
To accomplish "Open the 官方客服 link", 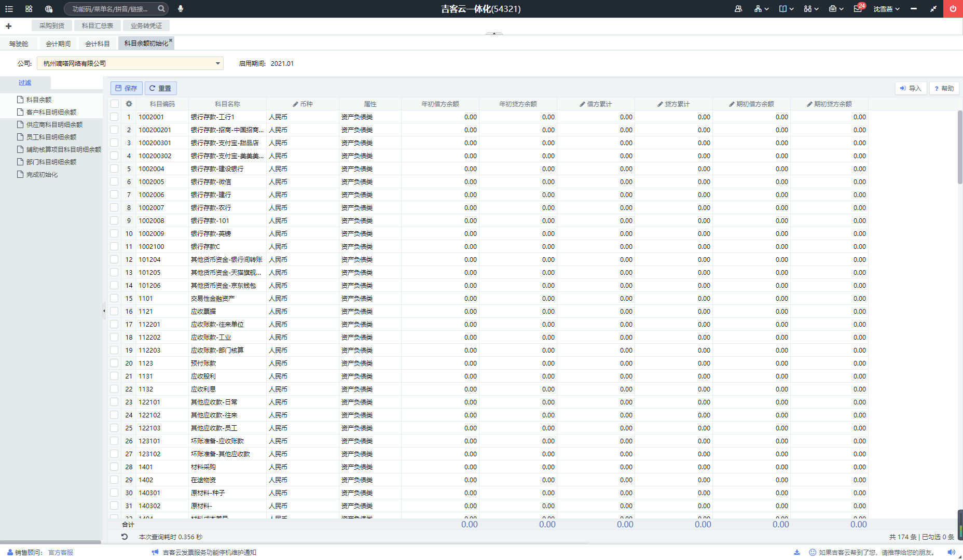I will point(61,552).
